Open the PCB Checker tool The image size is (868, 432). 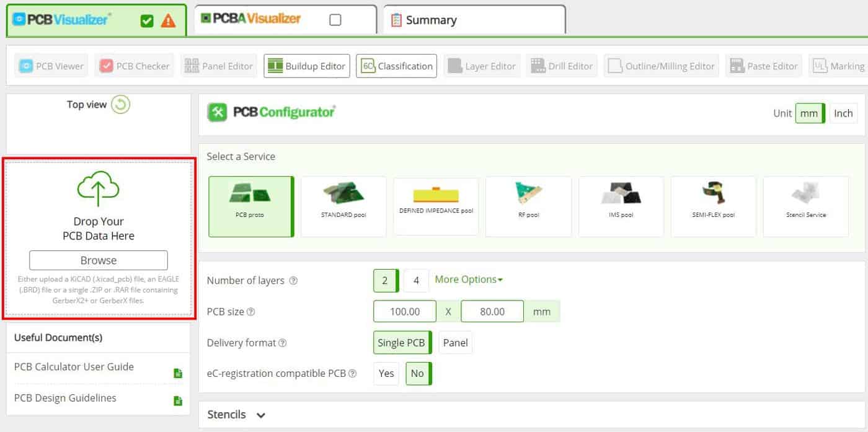coord(135,66)
